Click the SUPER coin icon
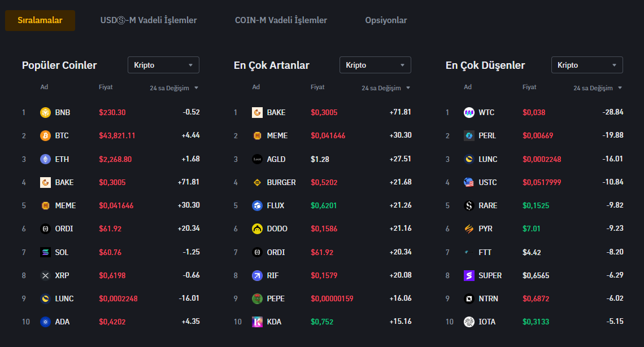The height and width of the screenshot is (347, 644). click(469, 275)
